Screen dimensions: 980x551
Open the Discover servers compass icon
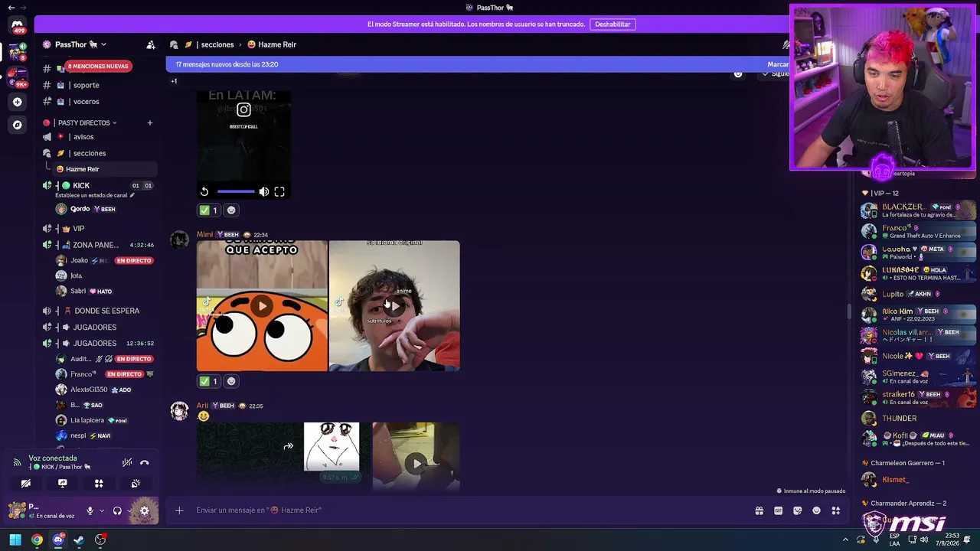17,125
